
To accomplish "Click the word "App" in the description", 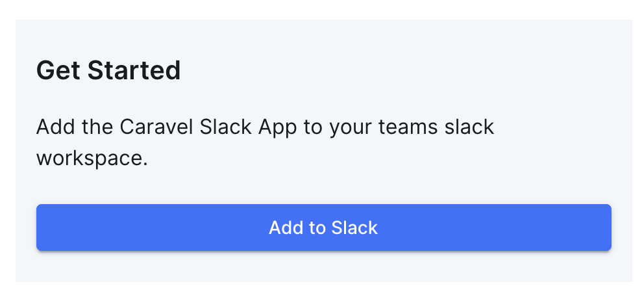I will pyautogui.click(x=278, y=128).
